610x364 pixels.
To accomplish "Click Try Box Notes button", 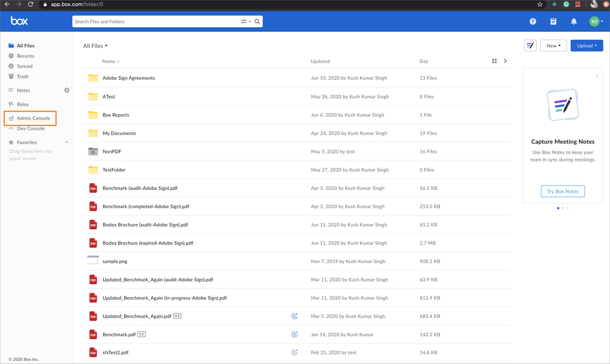I will pos(563,191).
